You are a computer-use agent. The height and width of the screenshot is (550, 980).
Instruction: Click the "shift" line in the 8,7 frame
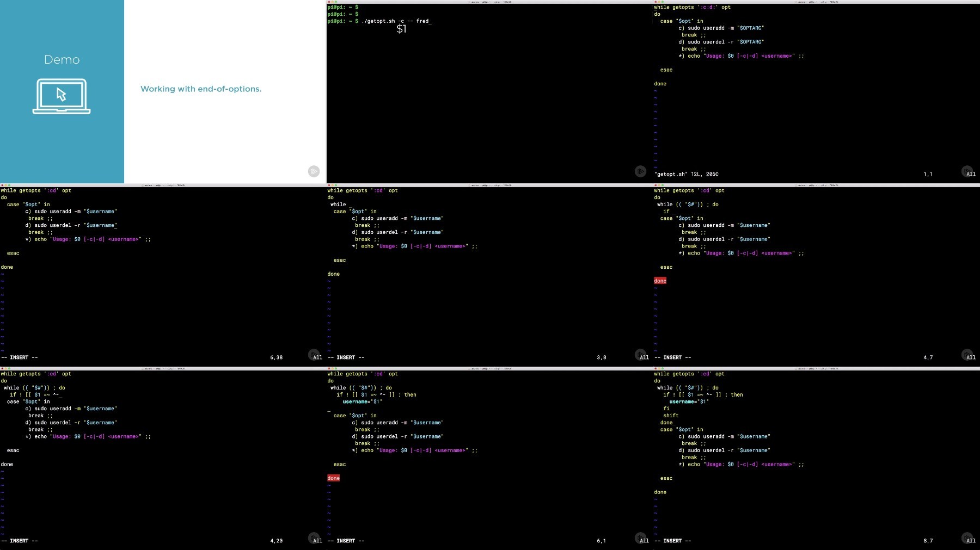click(x=671, y=416)
